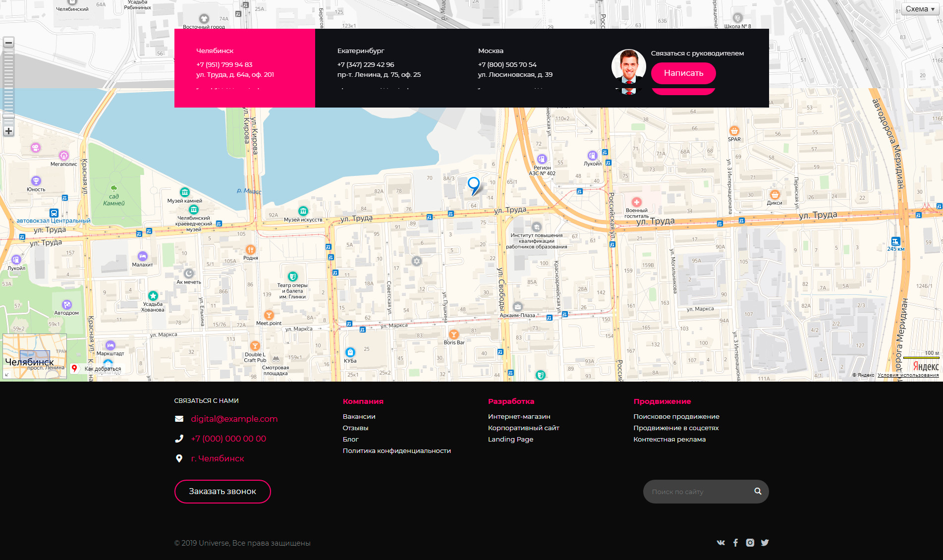
Task: Click the Заказать звонок button
Action: [x=222, y=492]
